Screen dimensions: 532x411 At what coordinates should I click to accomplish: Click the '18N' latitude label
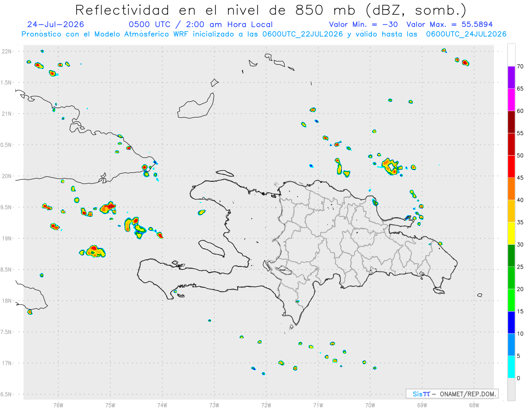[7, 301]
